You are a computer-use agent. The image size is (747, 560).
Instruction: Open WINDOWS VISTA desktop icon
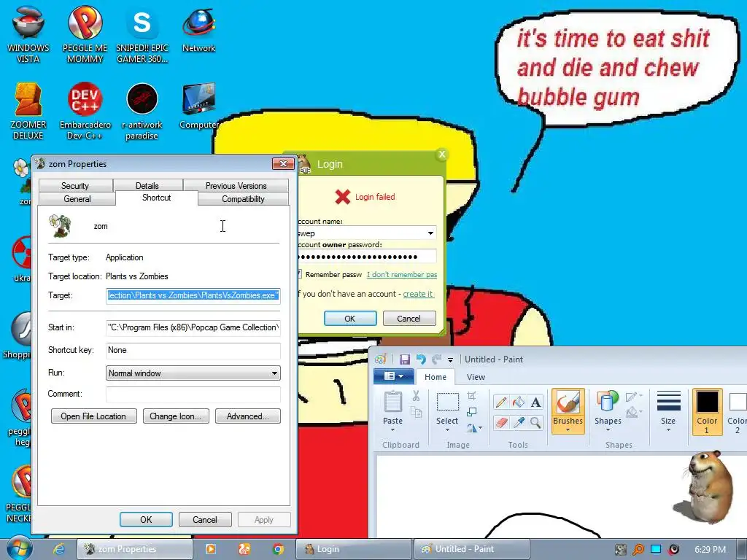click(28, 34)
